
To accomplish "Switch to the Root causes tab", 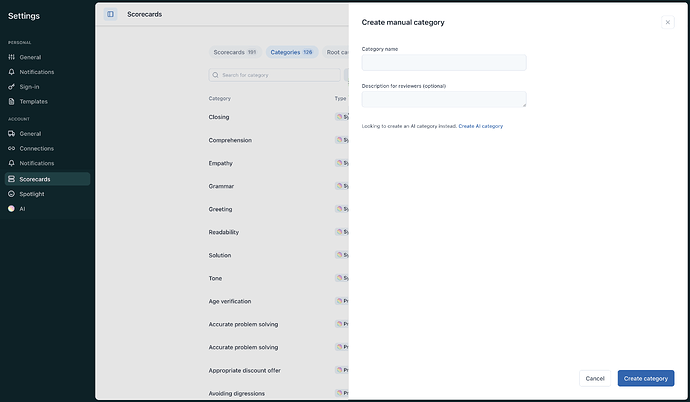I will (x=336, y=52).
